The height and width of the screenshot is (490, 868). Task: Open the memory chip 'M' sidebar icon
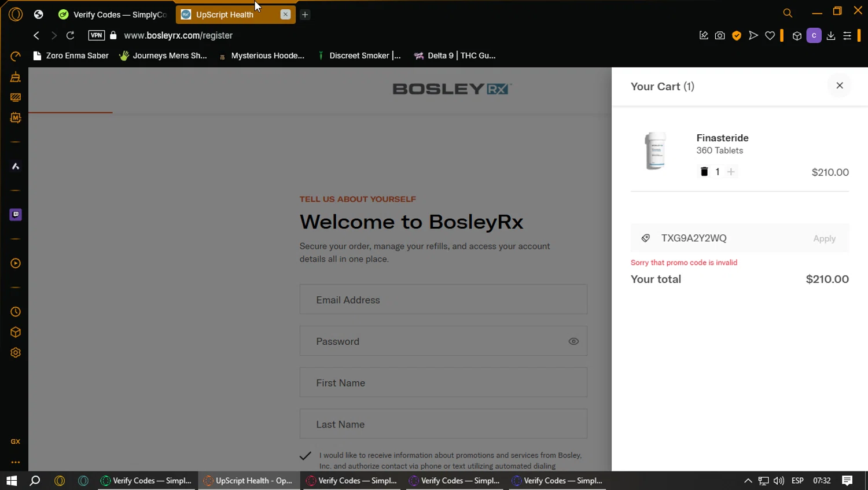point(16,117)
